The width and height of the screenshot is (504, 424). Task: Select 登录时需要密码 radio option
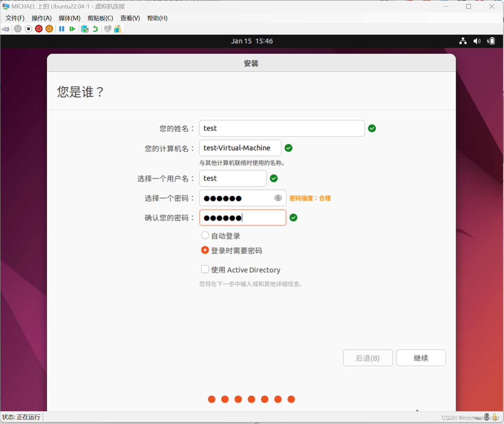pos(205,250)
